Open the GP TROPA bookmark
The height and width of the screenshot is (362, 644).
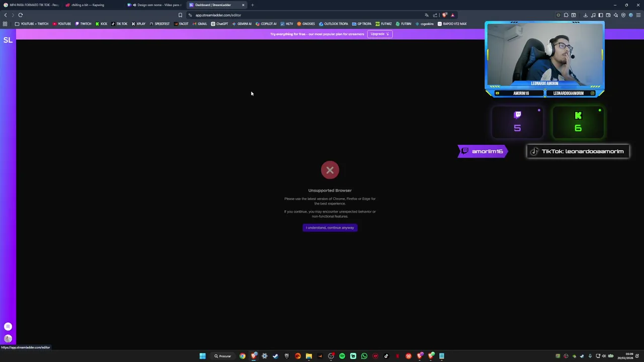pos(362,24)
